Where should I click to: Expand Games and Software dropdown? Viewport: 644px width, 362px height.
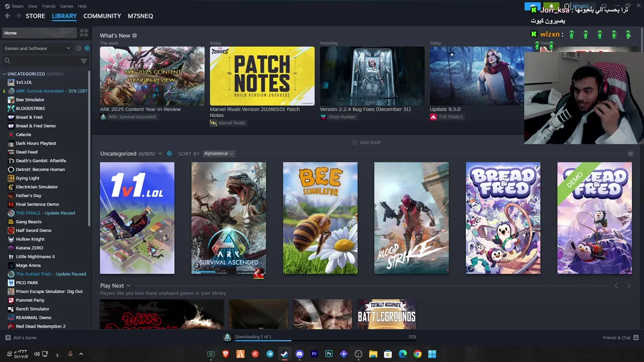[37, 48]
